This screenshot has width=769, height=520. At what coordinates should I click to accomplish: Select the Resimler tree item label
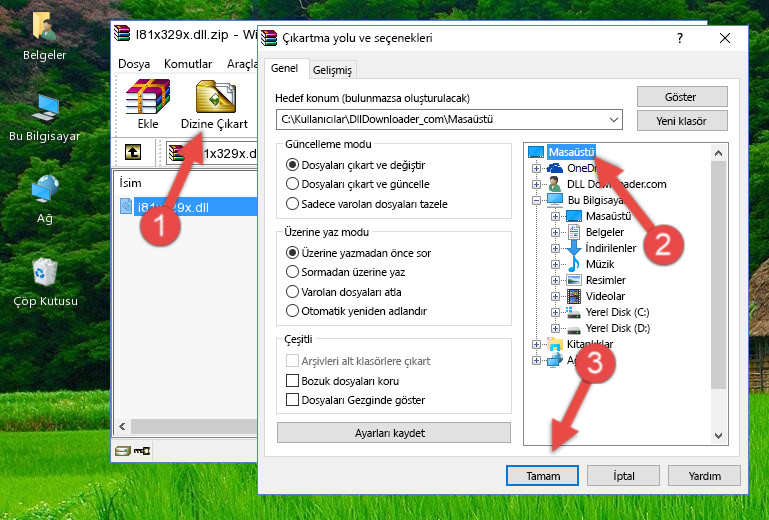[x=606, y=280]
